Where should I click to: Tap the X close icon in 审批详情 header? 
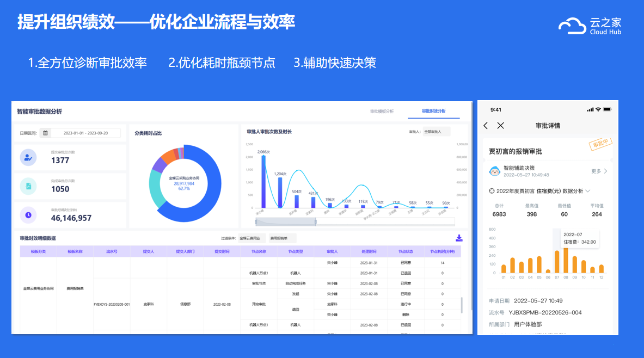click(501, 126)
